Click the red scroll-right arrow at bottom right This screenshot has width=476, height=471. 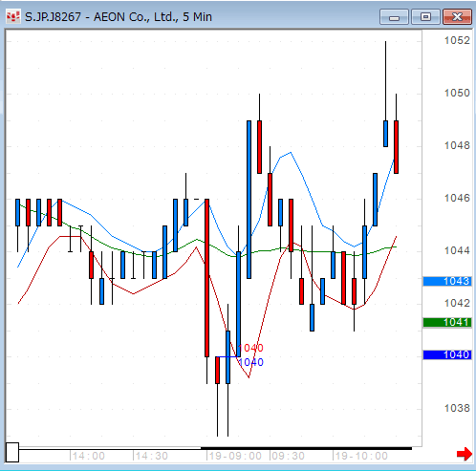point(465,454)
